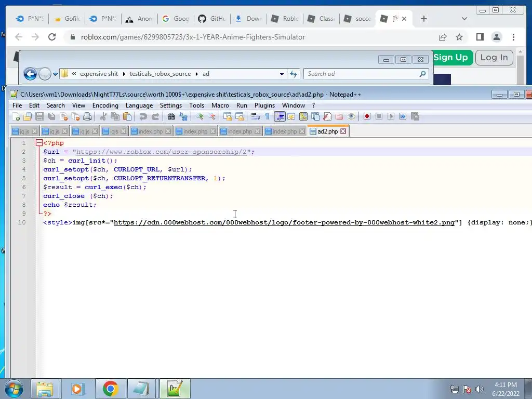This screenshot has width=532, height=399.
Task: Open the Plugins menu
Action: (264, 105)
